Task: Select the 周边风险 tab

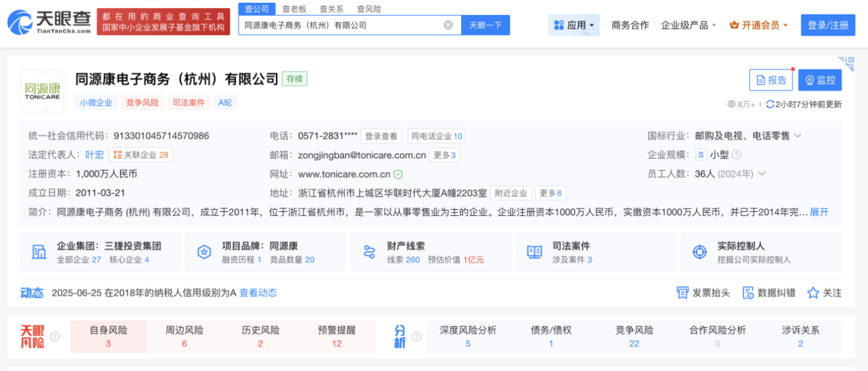Action: (184, 336)
